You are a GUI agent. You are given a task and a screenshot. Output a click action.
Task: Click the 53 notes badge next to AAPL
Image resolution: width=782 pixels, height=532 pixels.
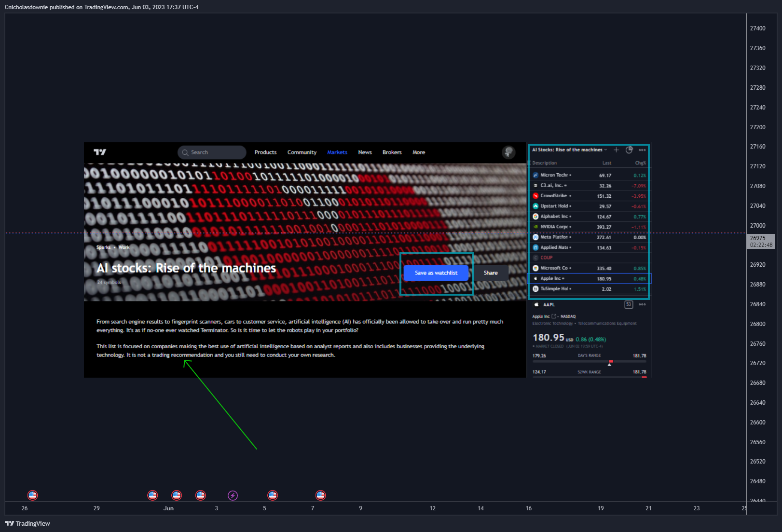(x=629, y=304)
